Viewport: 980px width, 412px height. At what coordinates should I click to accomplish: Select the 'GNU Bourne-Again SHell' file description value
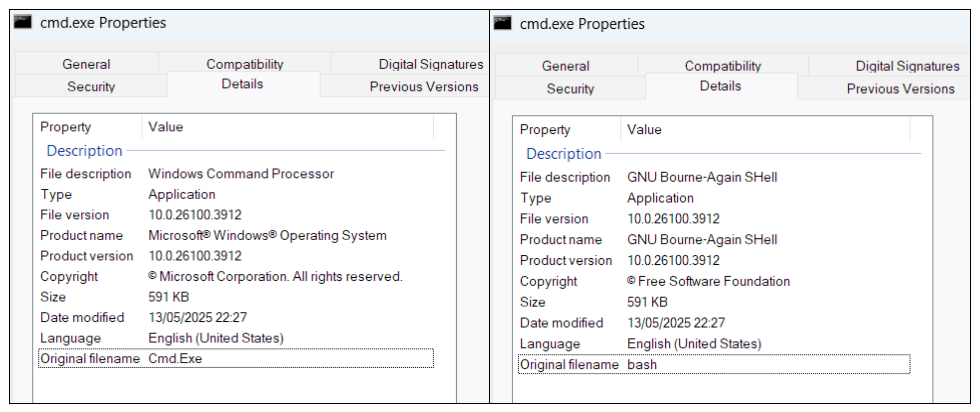[x=702, y=177]
